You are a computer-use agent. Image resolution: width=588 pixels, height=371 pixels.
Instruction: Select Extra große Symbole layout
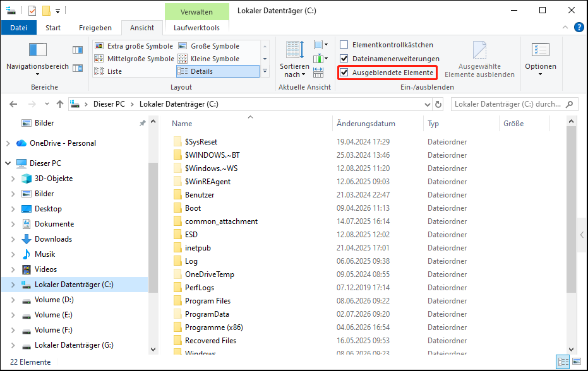pyautogui.click(x=134, y=46)
